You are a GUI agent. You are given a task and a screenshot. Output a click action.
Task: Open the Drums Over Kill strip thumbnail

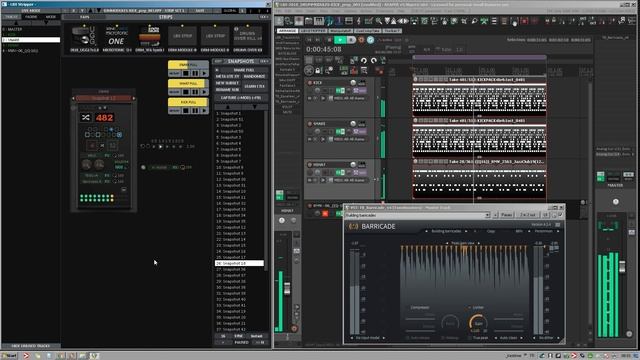coord(248,36)
